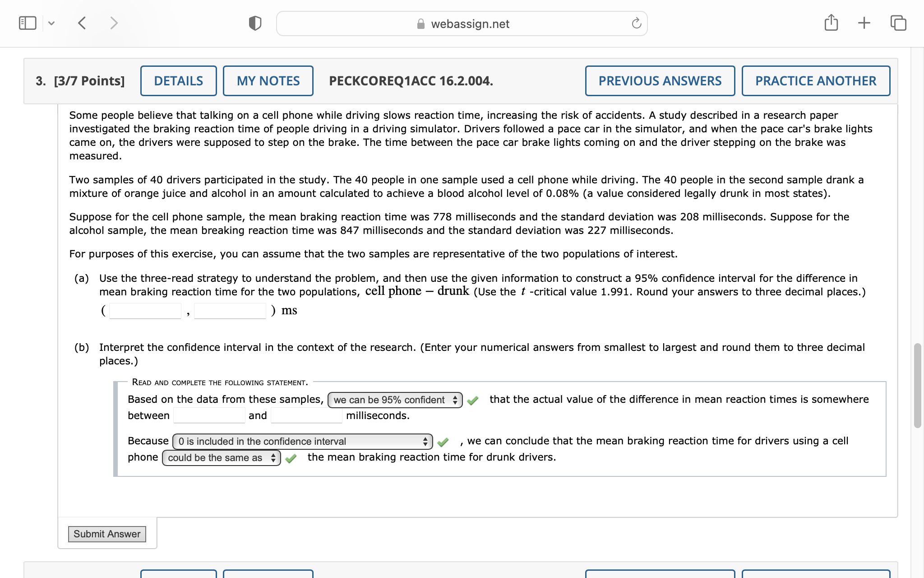This screenshot has width=924, height=578.
Task: Click the PREVIOUS ANSWERS button
Action: coord(659,80)
